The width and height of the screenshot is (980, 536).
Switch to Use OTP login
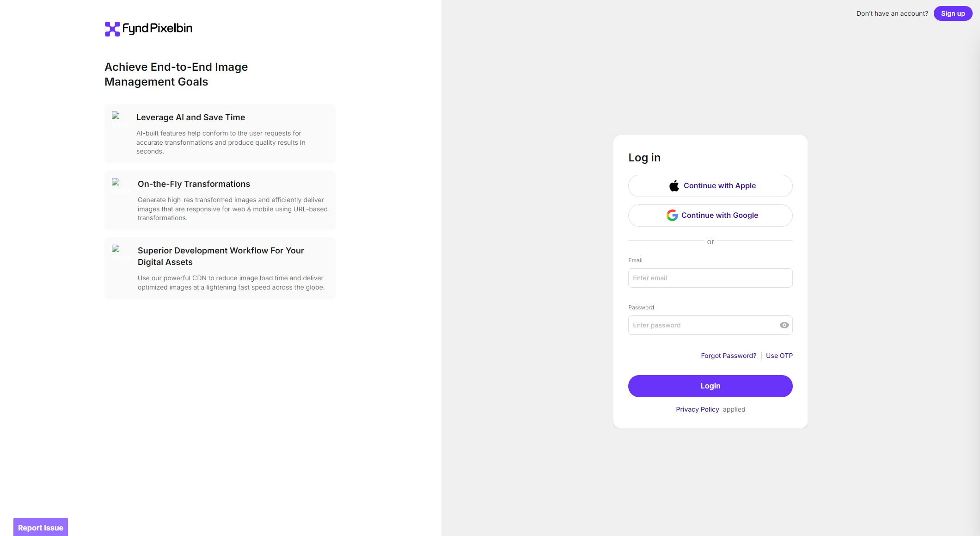779,356
